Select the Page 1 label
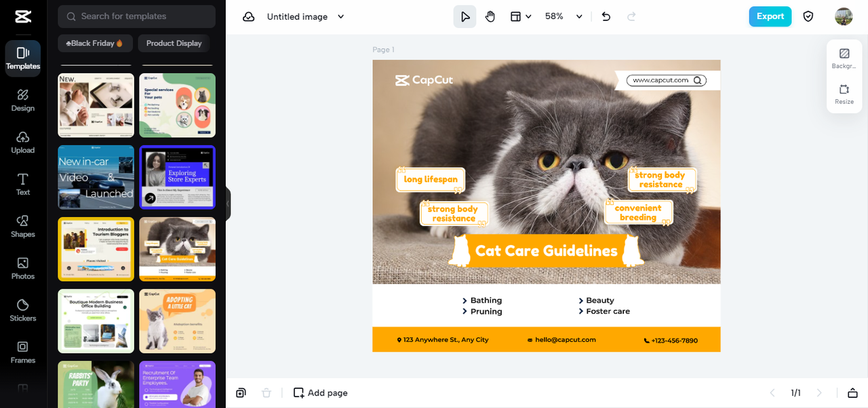Viewport: 868px width, 408px height. coord(383,50)
